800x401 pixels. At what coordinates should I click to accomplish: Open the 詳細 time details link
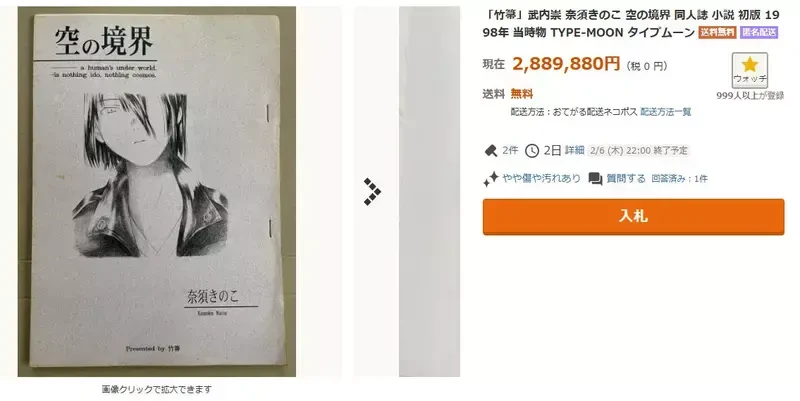pos(574,151)
